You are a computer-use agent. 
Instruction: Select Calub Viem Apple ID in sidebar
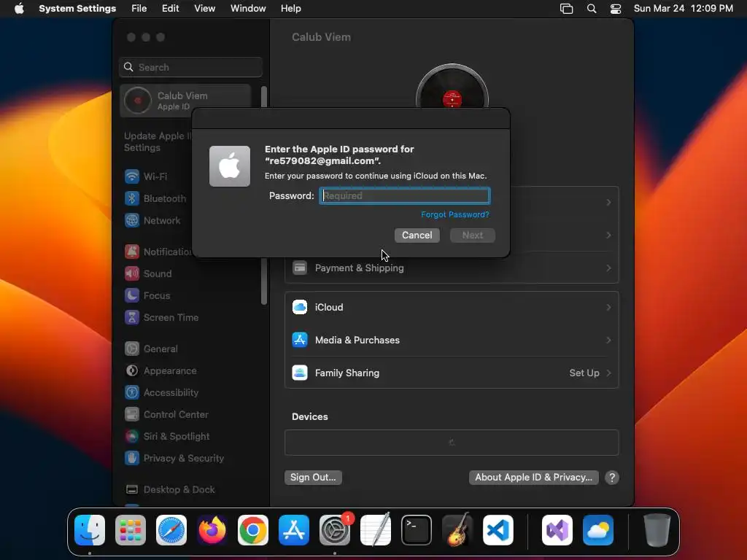click(186, 101)
